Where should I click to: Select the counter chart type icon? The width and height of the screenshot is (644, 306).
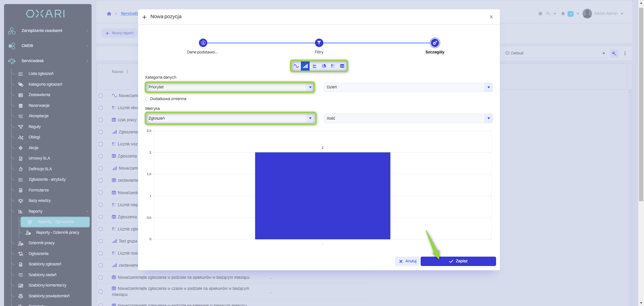coord(333,66)
